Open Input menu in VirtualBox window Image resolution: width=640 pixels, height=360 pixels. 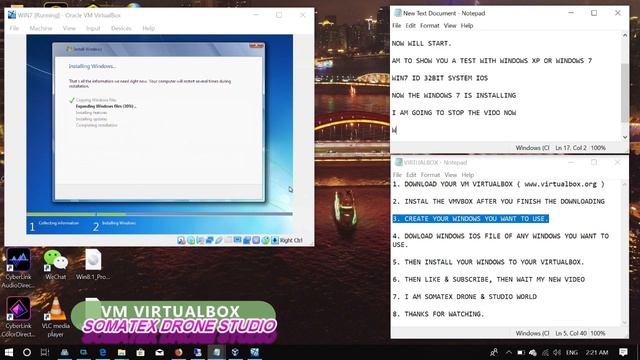[x=93, y=28]
